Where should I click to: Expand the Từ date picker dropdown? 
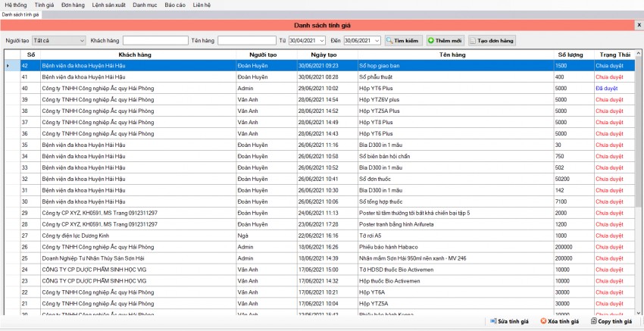click(x=321, y=40)
